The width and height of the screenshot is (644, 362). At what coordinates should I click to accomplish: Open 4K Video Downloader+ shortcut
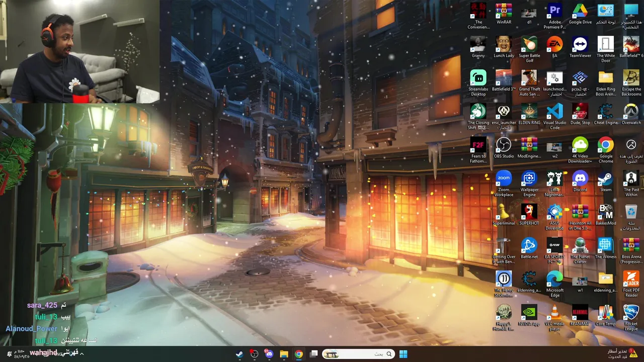pyautogui.click(x=580, y=150)
